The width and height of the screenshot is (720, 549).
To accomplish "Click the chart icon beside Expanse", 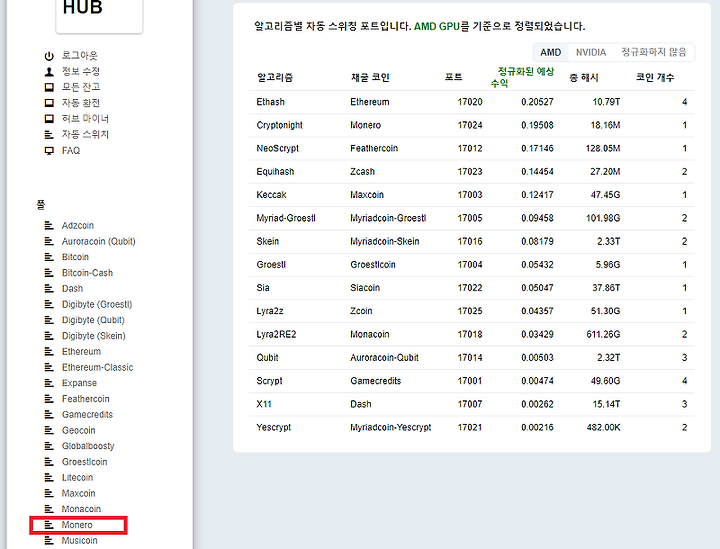I will tap(49, 383).
